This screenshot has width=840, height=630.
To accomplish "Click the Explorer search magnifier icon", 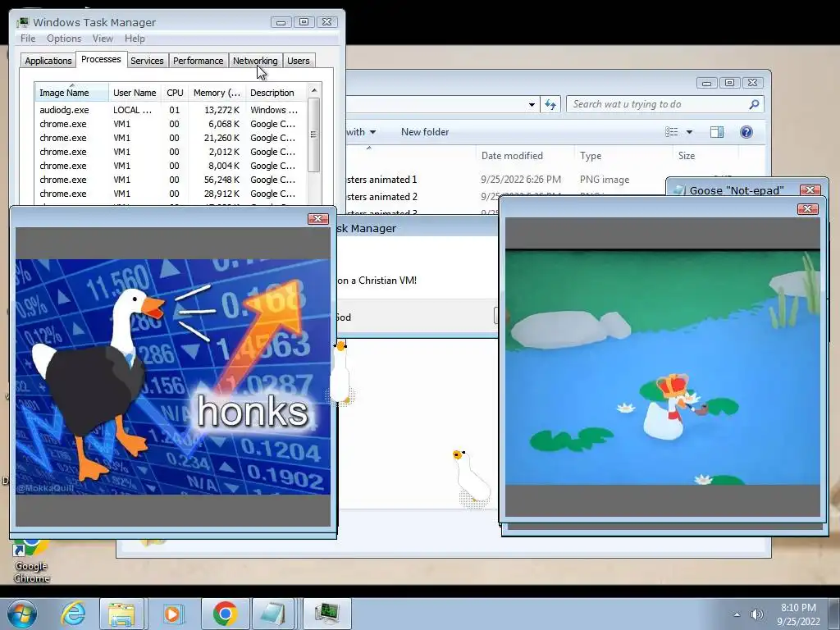I will [x=754, y=104].
